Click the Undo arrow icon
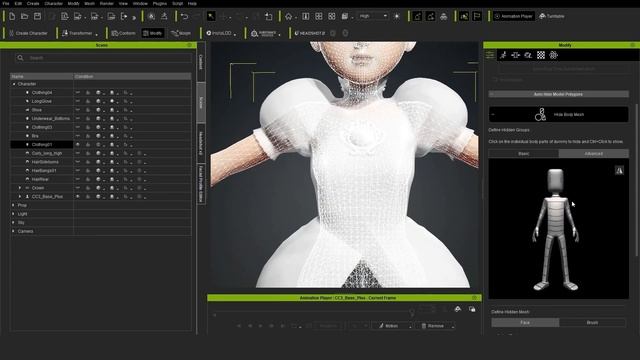 point(184,16)
